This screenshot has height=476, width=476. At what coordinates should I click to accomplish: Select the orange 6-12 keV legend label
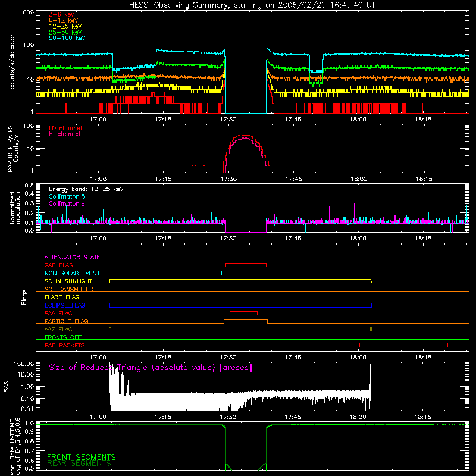(x=64, y=20)
